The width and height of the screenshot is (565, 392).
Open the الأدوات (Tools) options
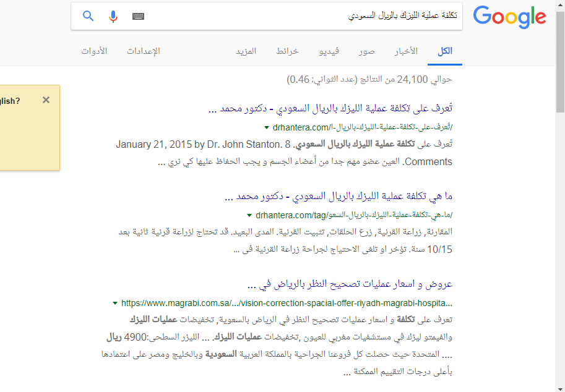[94, 51]
